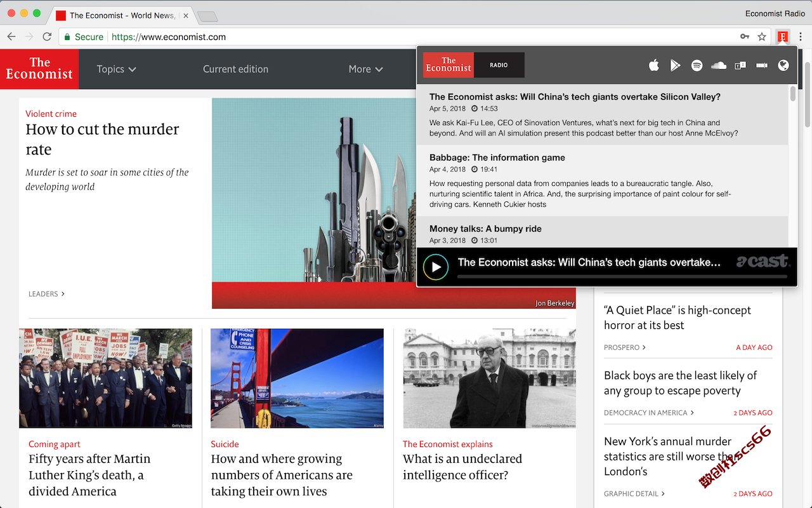This screenshot has width=812, height=508.
Task: Click the Economist Radio extension icon
Action: 783,37
